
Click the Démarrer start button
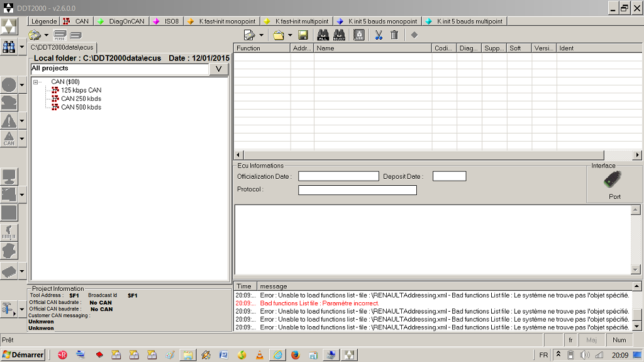point(23,355)
